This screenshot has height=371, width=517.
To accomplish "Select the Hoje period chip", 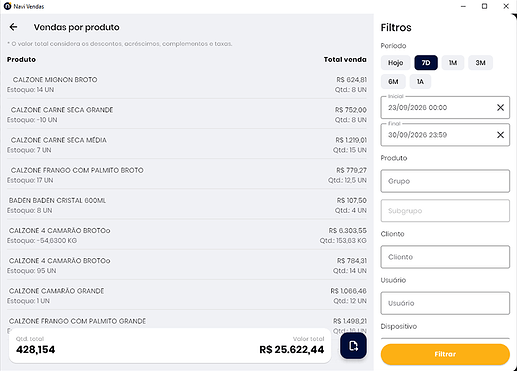I will coord(395,63).
